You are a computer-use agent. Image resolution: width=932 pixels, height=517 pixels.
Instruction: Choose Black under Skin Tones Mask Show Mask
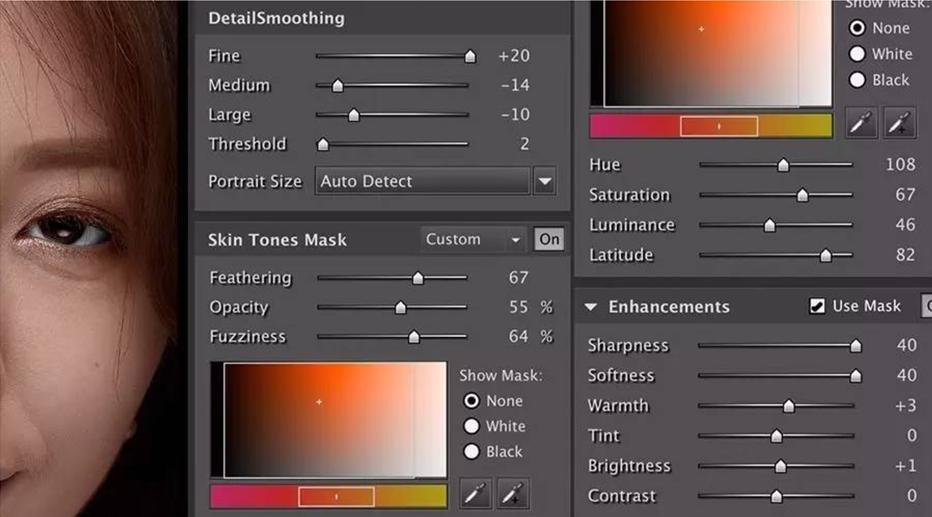[472, 452]
